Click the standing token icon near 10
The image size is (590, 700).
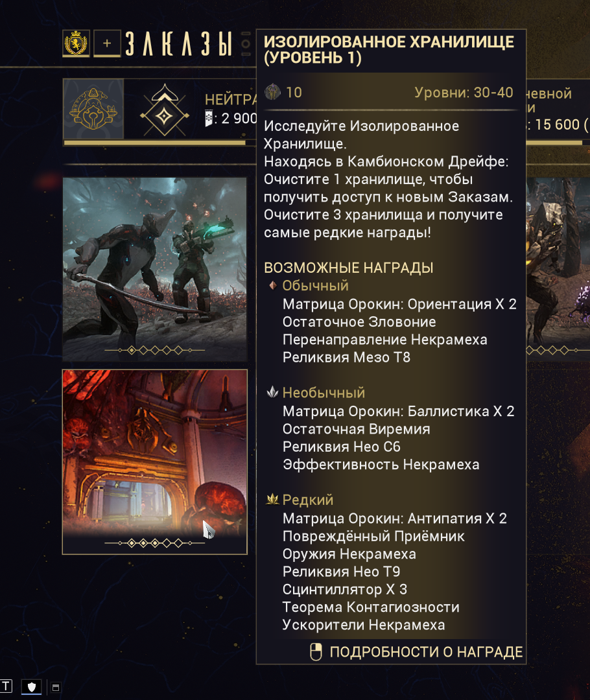(x=272, y=92)
